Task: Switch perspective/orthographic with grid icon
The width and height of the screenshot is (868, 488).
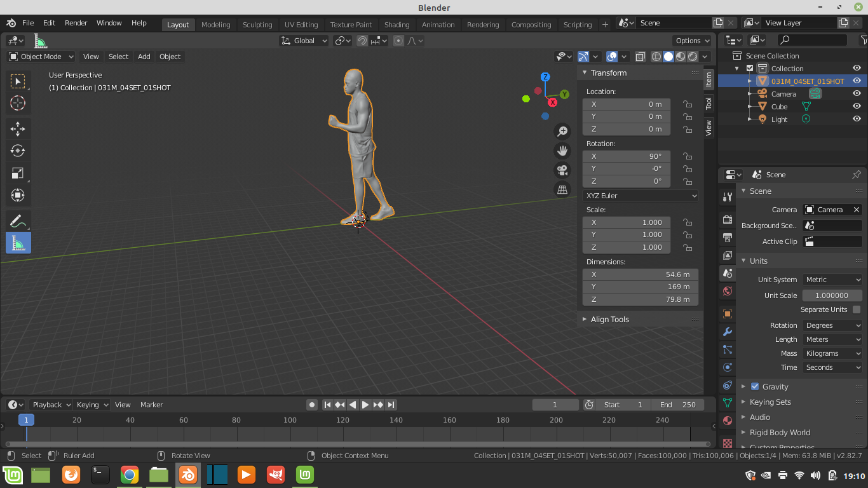Action: coord(562,189)
